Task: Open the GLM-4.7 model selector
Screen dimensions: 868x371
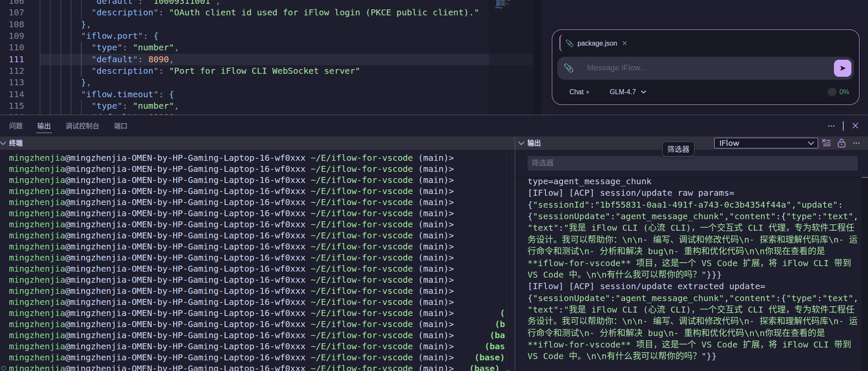Action: coord(627,92)
